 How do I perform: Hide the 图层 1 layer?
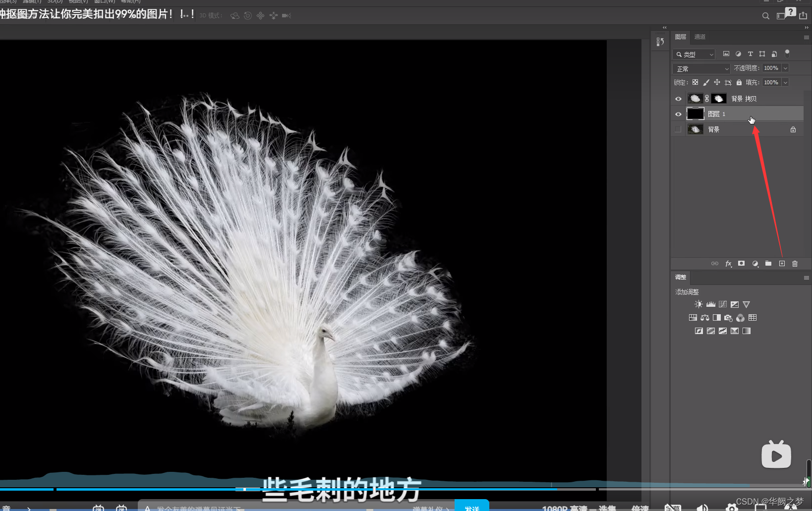pos(678,114)
